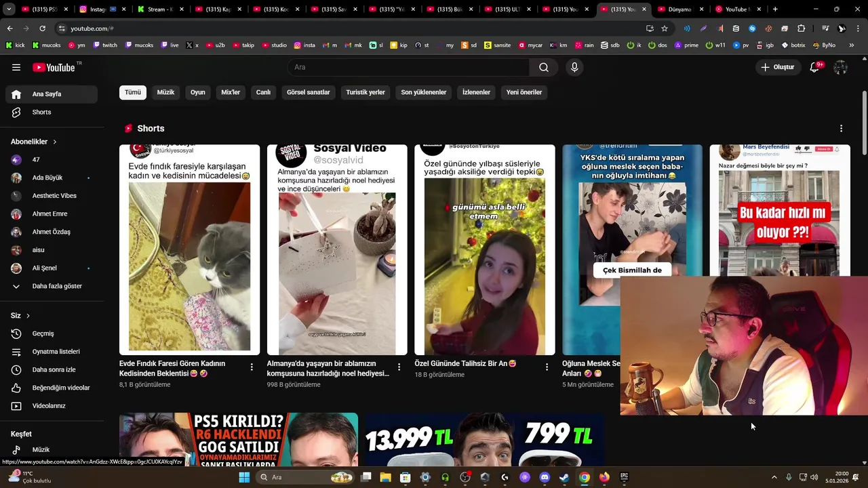The height and width of the screenshot is (488, 868).
Task: Open Aesthetic Vibes channel subscription
Action: [x=52, y=196]
